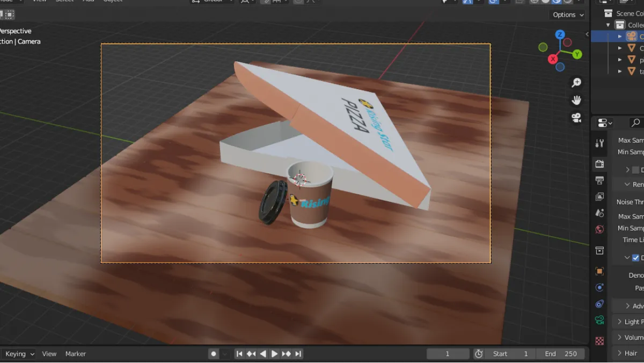
Task: Click the current frame number field
Action: tap(448, 354)
